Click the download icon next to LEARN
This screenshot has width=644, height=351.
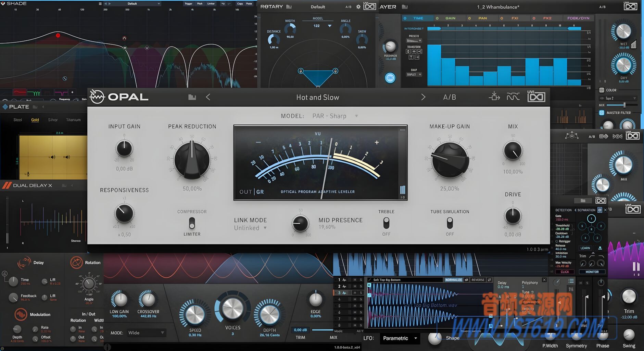click(x=600, y=248)
